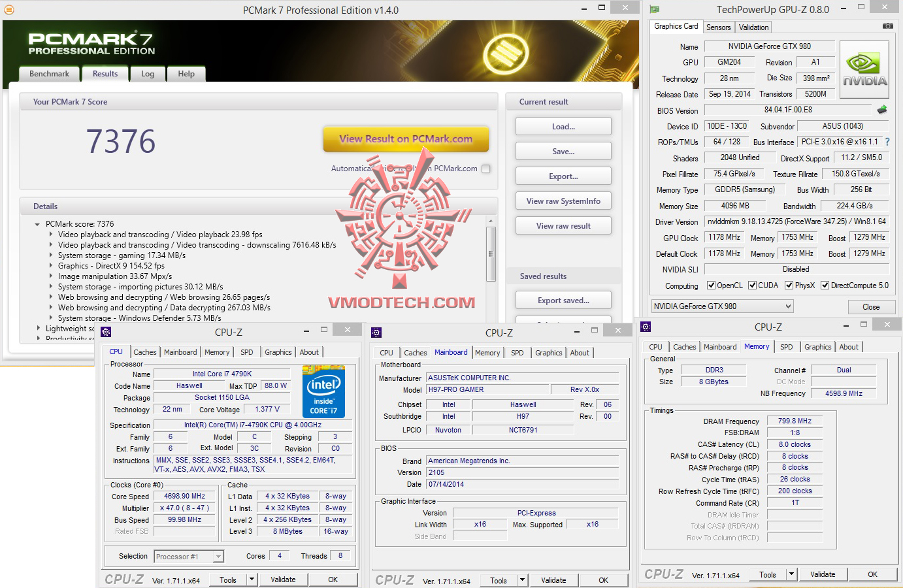The height and width of the screenshot is (588, 903).
Task: Expand the Video playback 23.98 fps item
Action: click(x=50, y=235)
